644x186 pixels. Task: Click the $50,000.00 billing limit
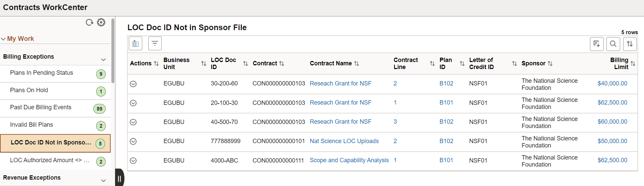(x=612, y=141)
